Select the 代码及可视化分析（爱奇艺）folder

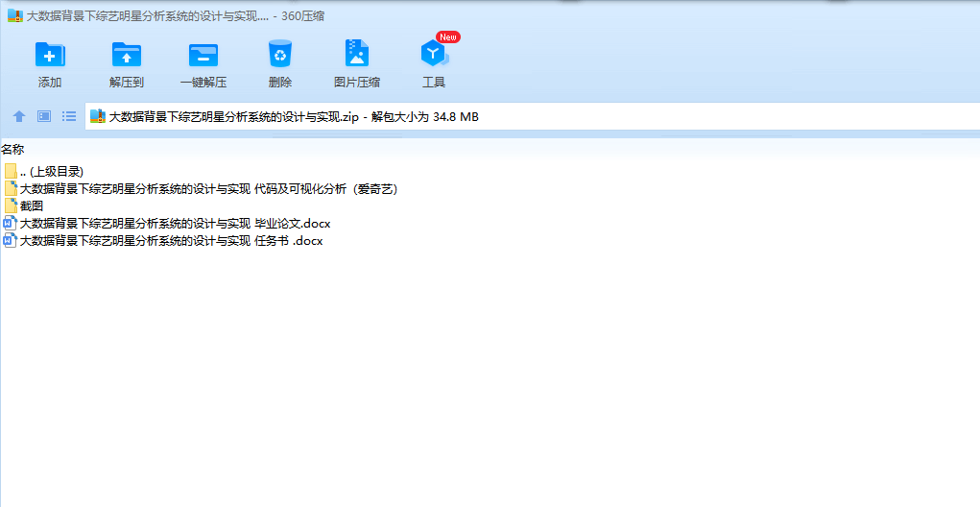[x=201, y=189]
